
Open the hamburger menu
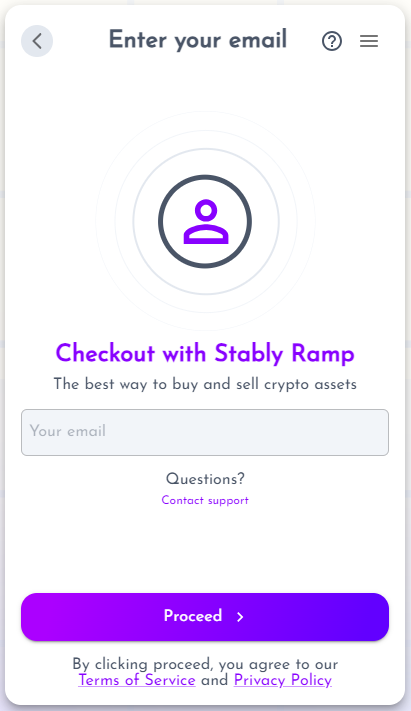369,41
